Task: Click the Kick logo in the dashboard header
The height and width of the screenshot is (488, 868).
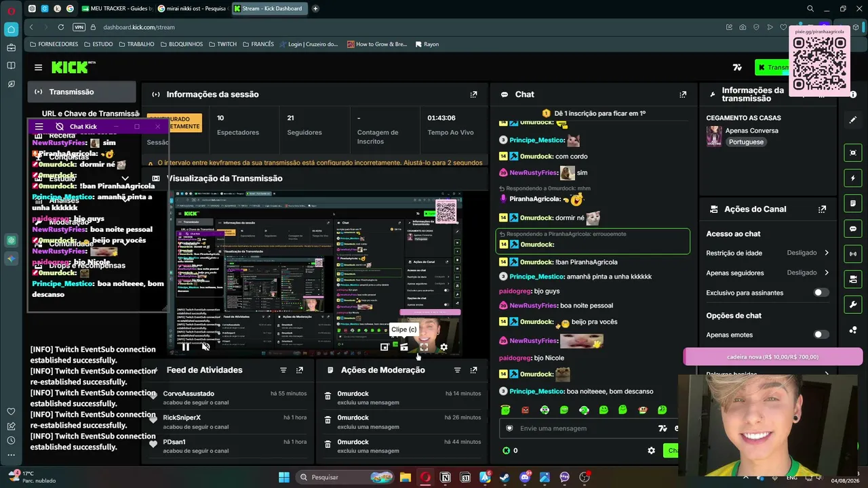Action: pos(73,67)
